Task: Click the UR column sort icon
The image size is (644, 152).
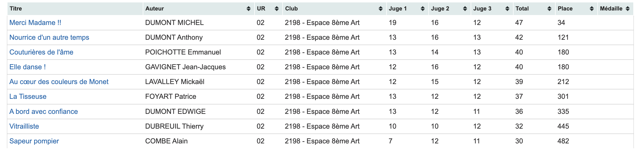Action: [x=276, y=9]
